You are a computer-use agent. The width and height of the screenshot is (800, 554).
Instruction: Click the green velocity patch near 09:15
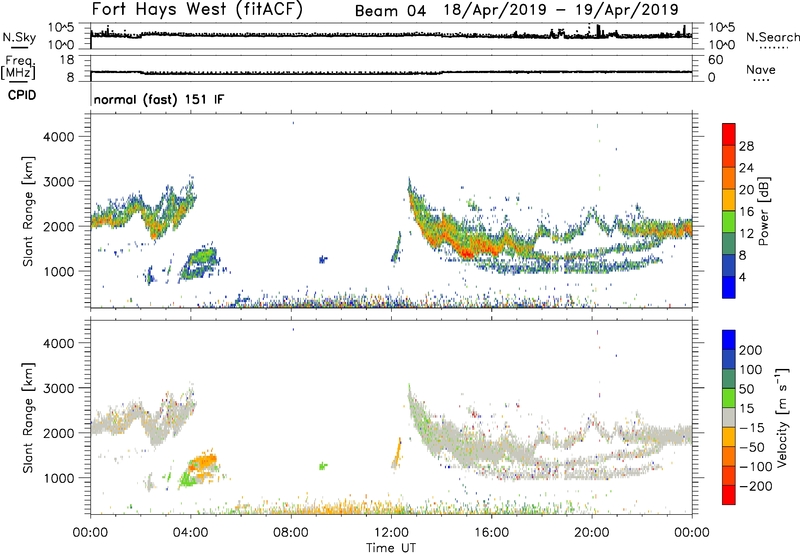coord(322,466)
